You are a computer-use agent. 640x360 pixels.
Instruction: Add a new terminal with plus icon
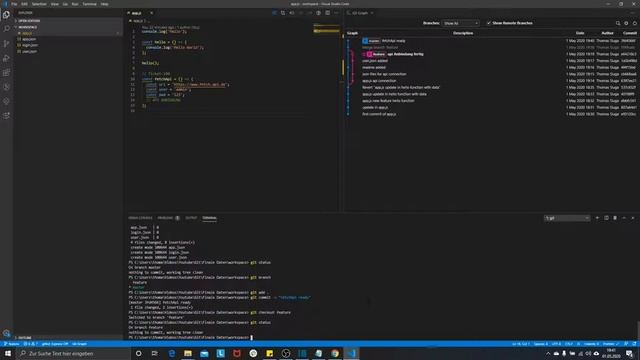pos(597,218)
